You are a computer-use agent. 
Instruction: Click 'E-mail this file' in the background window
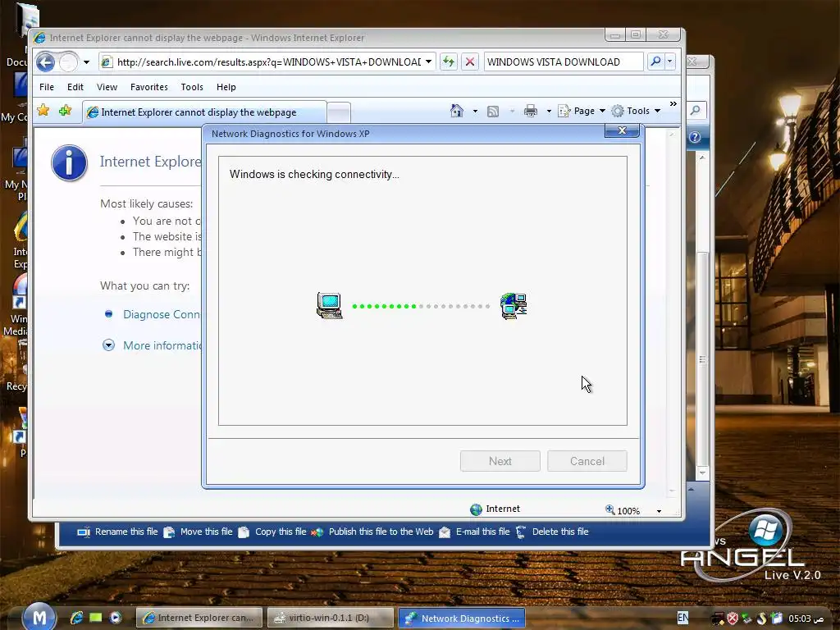coord(474,532)
